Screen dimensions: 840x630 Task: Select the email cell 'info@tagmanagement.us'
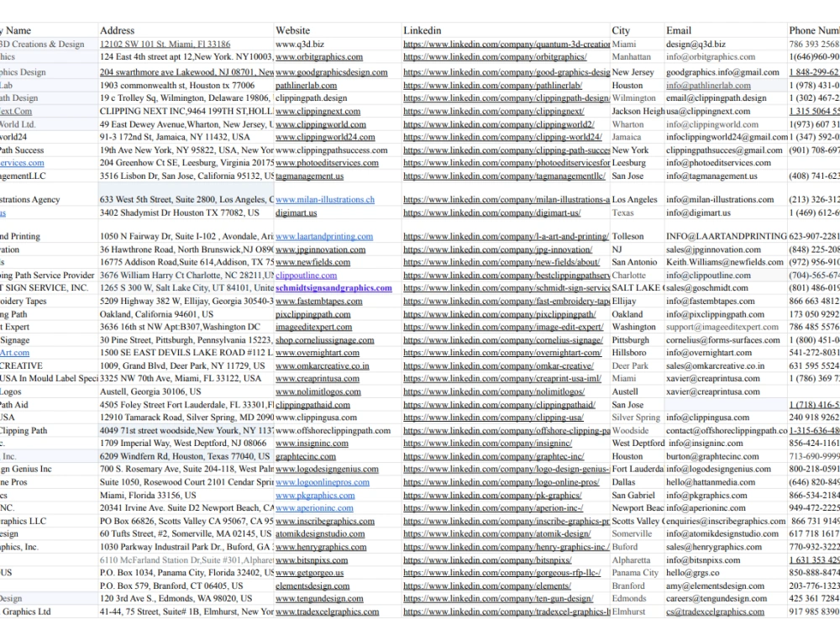coord(726,176)
